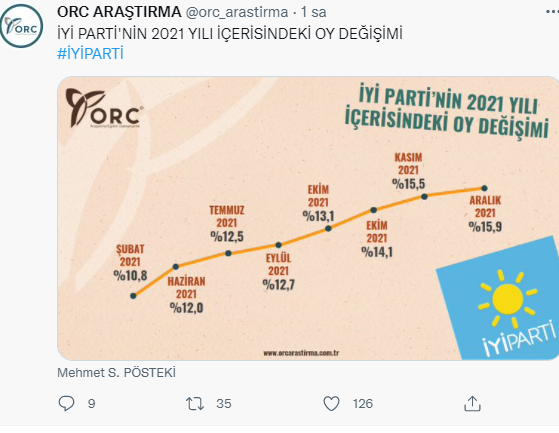
Task: Like the tweet with heart icon
Action: pos(331,404)
